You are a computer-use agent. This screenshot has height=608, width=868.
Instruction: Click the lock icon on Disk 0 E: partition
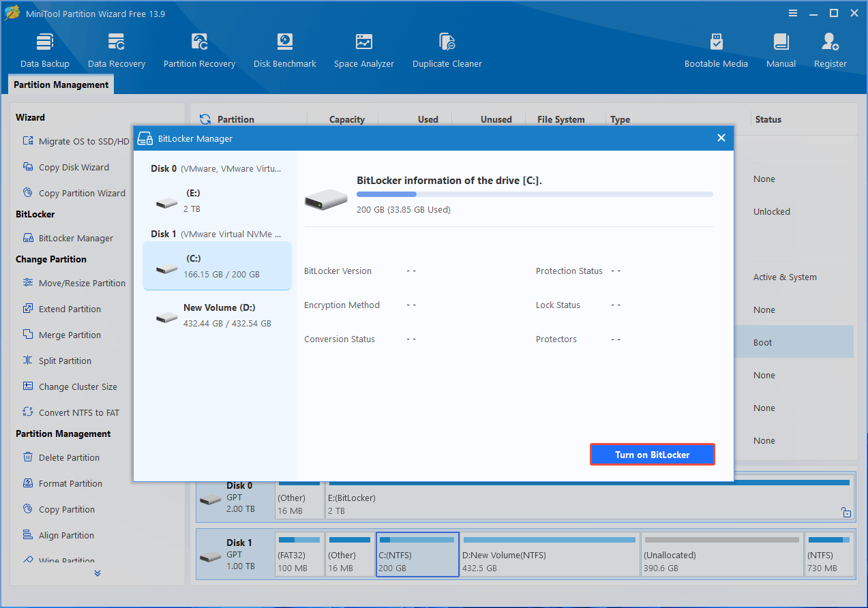coord(845,512)
